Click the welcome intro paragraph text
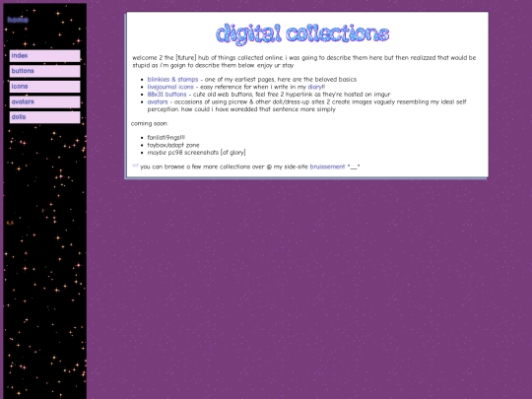This screenshot has width=532, height=399. click(304, 61)
